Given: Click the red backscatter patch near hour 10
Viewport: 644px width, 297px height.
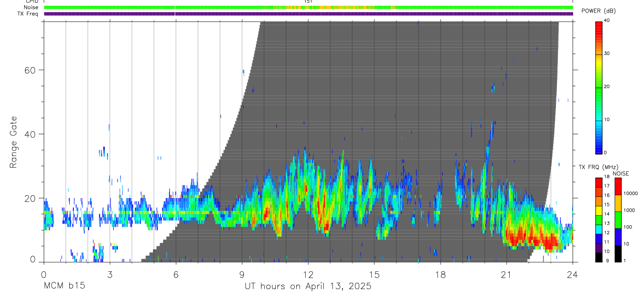Looking at the screenshot, I should (266, 212).
